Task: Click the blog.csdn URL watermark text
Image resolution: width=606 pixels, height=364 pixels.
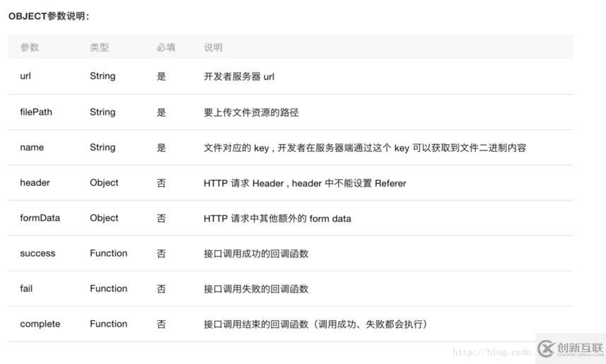Action: coord(491,352)
